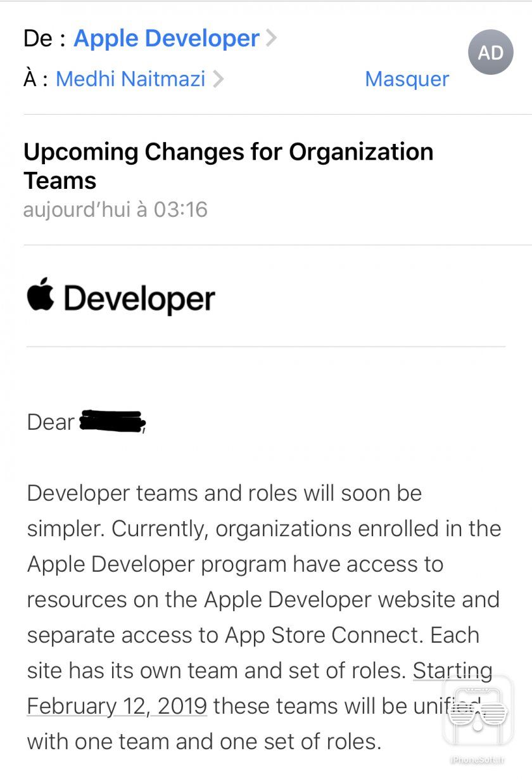The image size is (532, 779).
Task: Tap the chevron beside Medhi Naitmazi
Action: click(220, 79)
